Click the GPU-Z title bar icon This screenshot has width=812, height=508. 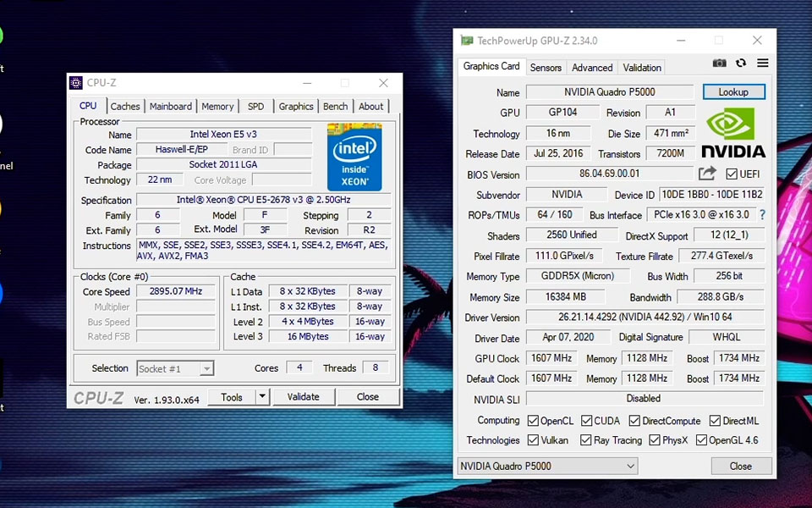(x=467, y=41)
